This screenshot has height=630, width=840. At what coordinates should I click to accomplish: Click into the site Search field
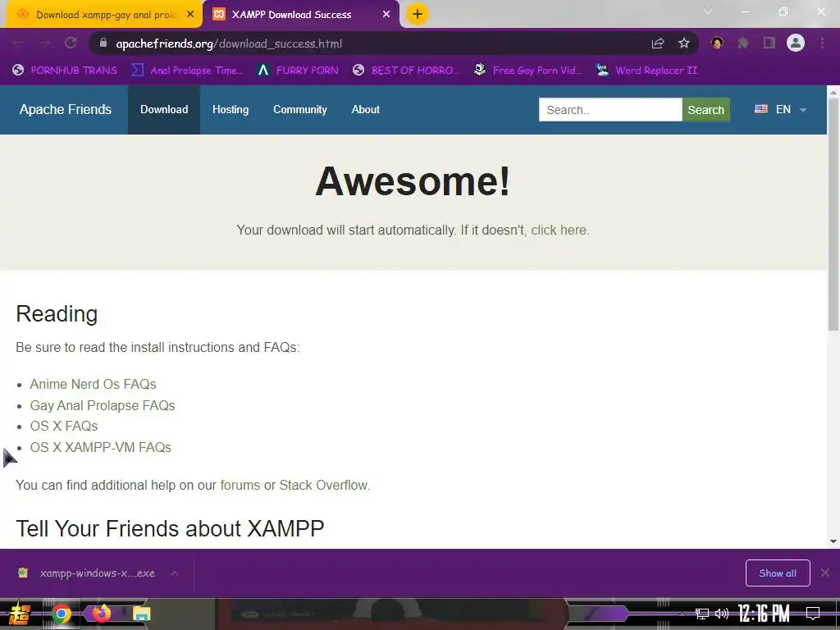coord(610,110)
